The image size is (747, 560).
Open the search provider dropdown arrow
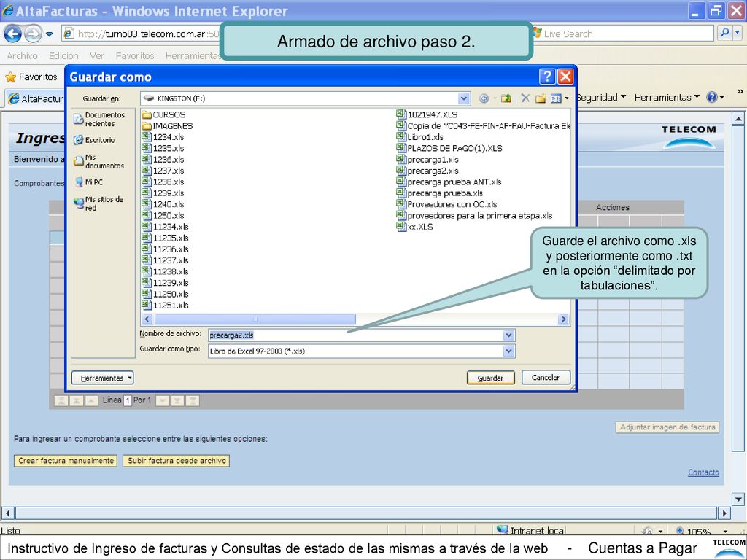click(x=738, y=34)
